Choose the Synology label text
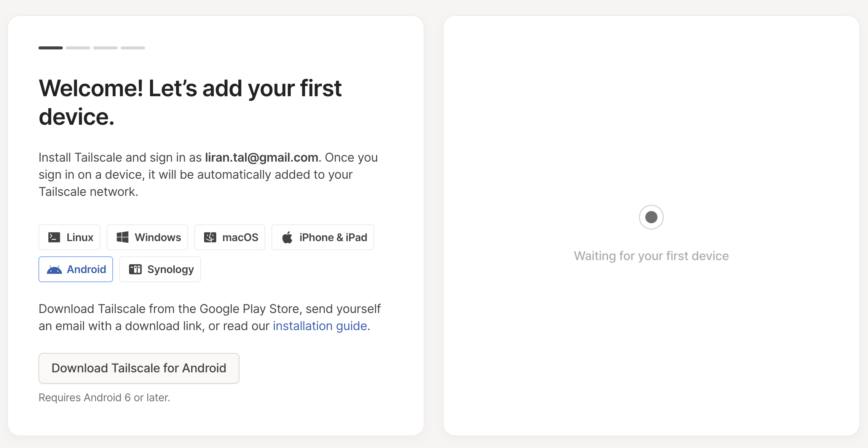868x448 pixels. coord(171,269)
